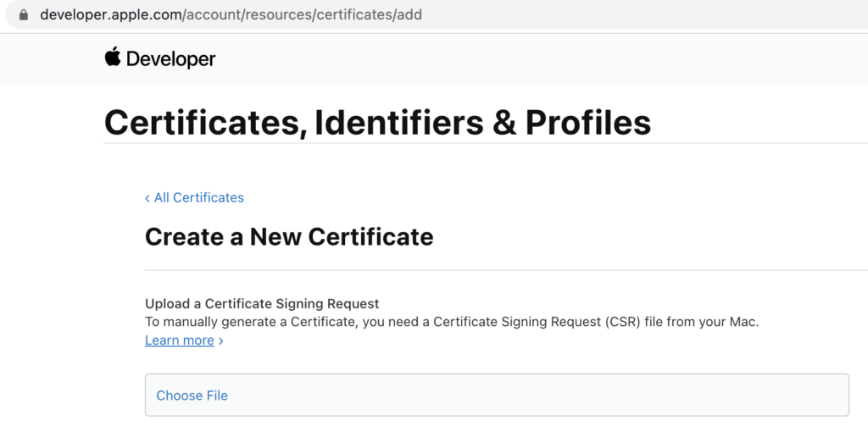Click the word Identifiers in page title
Screen dimensions: 868x437
pyautogui.click(x=398, y=123)
